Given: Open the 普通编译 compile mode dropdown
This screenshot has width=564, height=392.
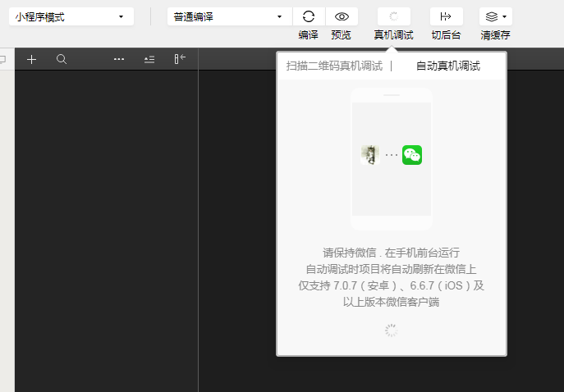Looking at the screenshot, I should 230,16.
